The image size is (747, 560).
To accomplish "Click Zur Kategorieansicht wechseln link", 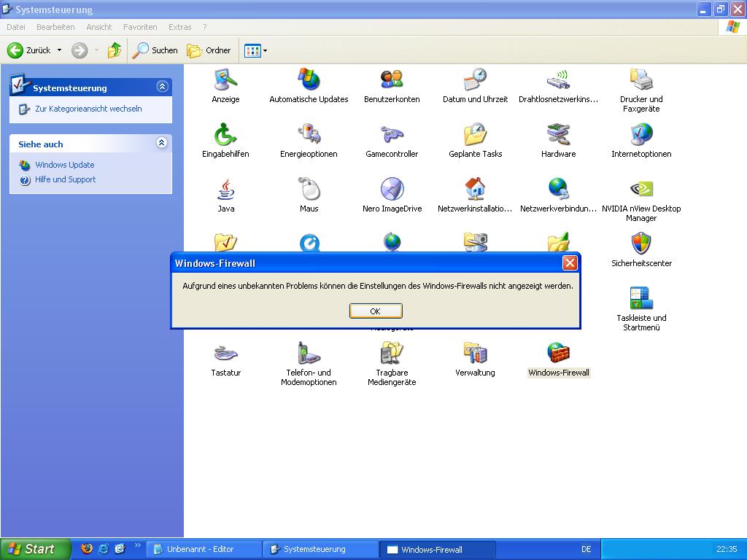I will 88,109.
